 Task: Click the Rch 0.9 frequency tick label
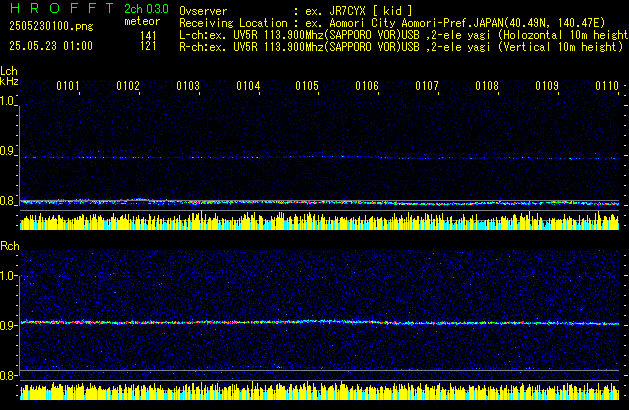[x=7, y=326]
